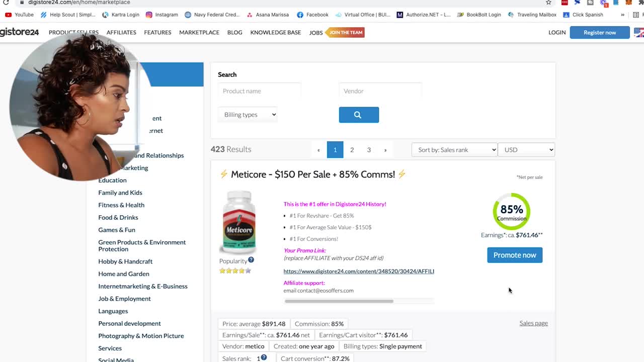Select the Family and Kids category
This screenshot has height=362, width=644.
[120, 193]
